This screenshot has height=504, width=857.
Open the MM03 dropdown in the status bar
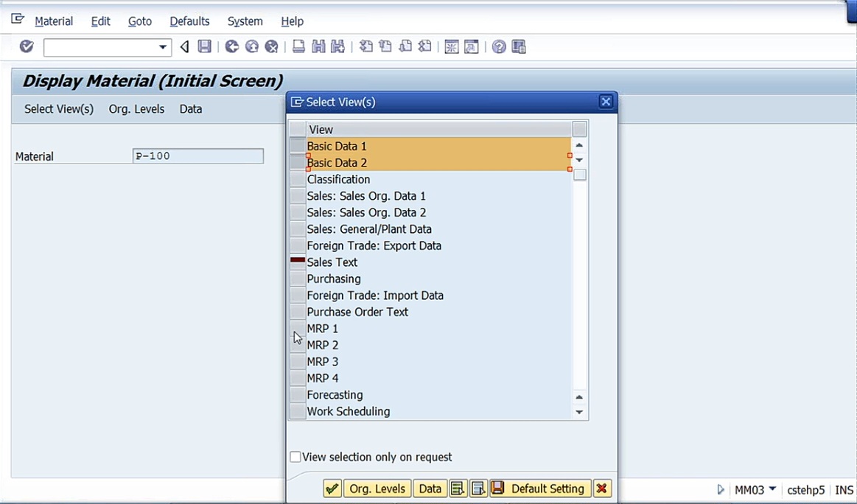point(772,489)
